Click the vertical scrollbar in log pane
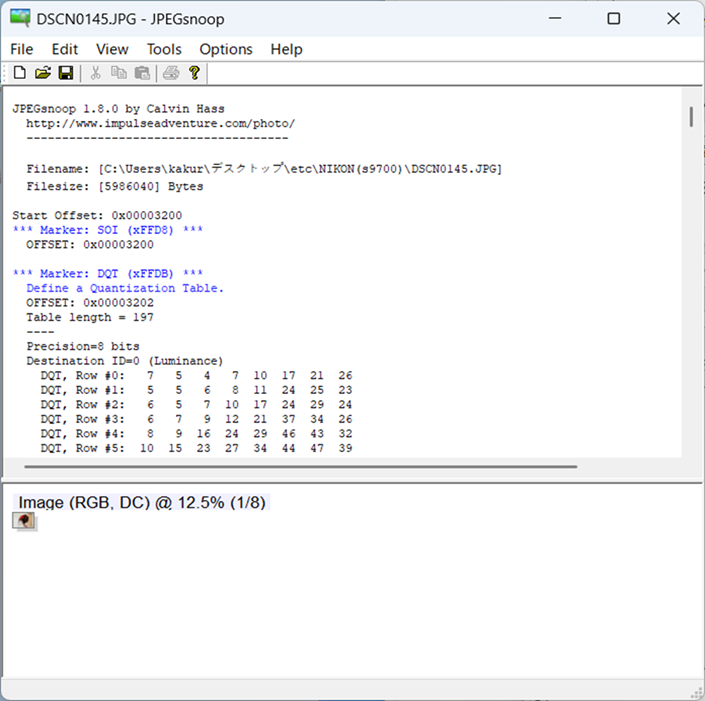The width and height of the screenshot is (705, 701). [691, 117]
